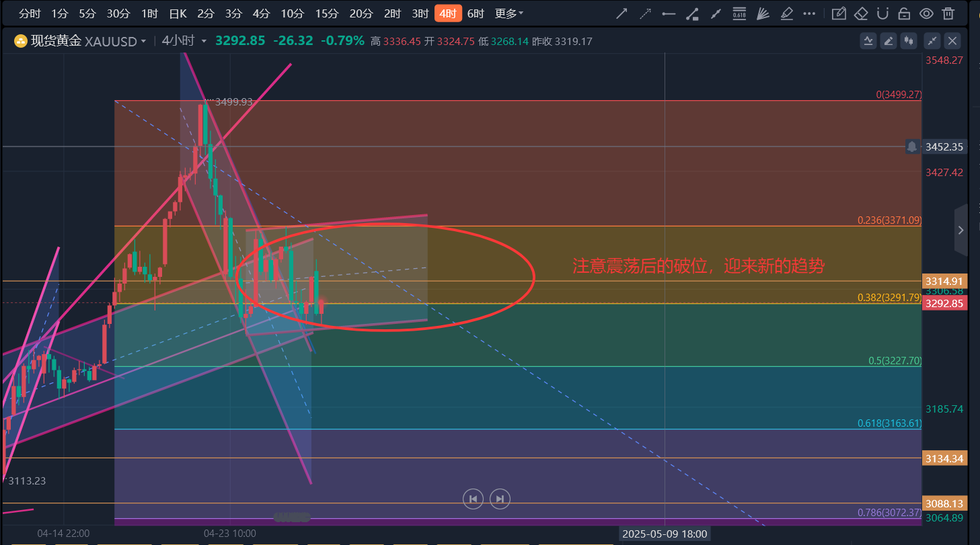Select the price-labeled segment line tool
The width and height of the screenshot is (980, 545).
coord(692,13)
